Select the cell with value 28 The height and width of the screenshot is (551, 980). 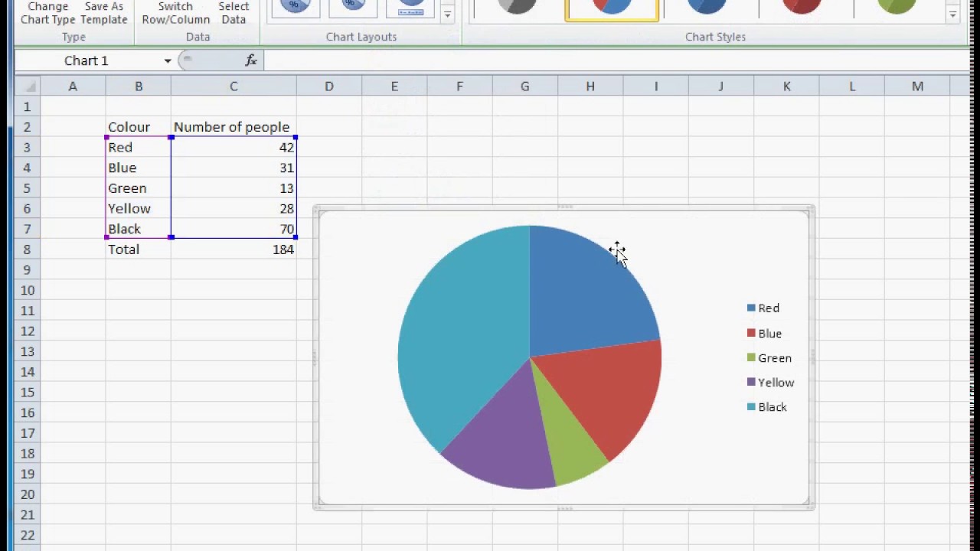(x=234, y=209)
